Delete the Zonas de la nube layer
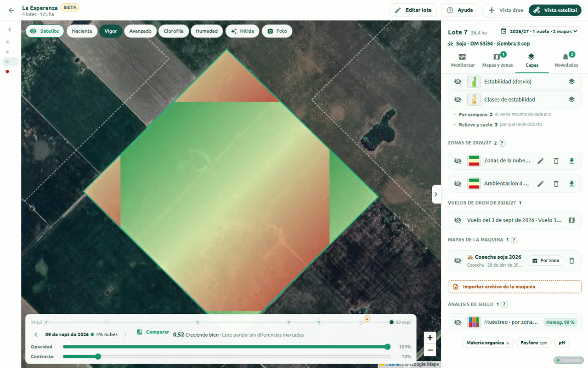The width and height of the screenshot is (588, 368). 556,161
